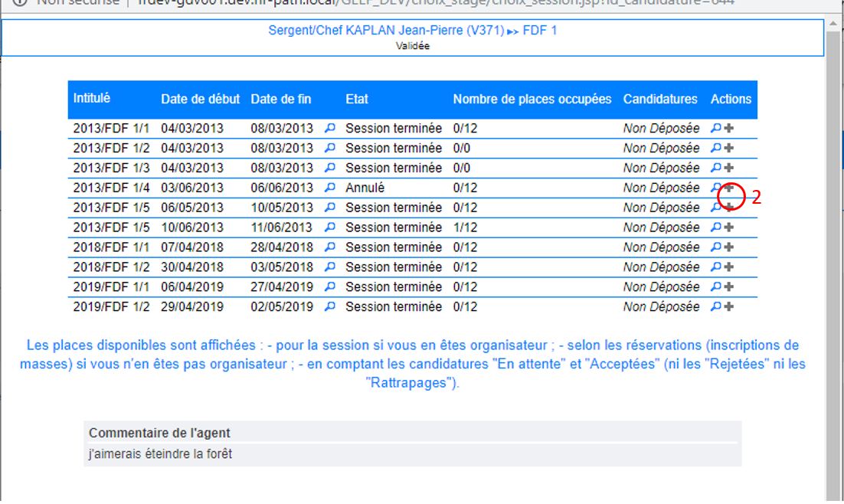Open actions magnifier for session 2019/FDF 1/2
The image size is (844, 504).
pyautogui.click(x=715, y=307)
